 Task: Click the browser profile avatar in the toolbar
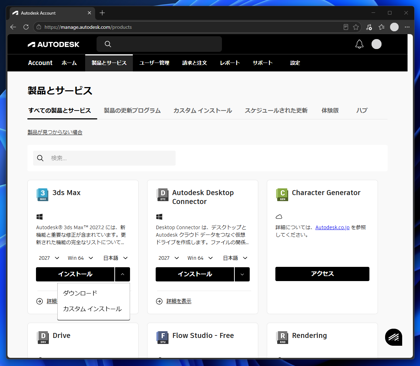click(394, 27)
